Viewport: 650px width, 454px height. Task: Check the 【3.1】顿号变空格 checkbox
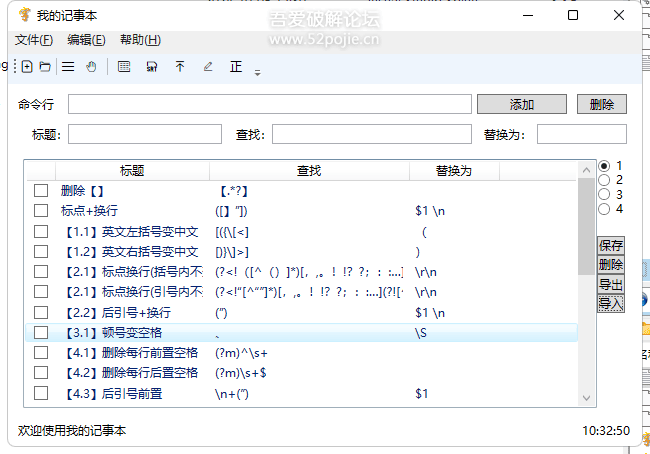[41, 333]
